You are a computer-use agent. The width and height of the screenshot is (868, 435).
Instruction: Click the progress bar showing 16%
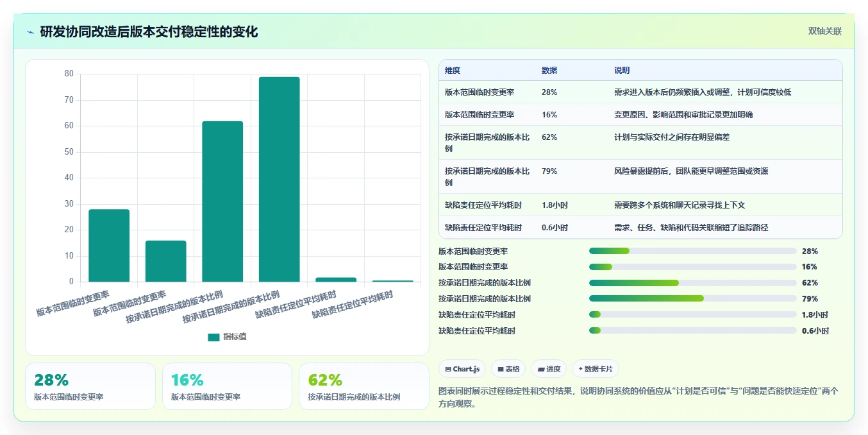[x=693, y=266]
